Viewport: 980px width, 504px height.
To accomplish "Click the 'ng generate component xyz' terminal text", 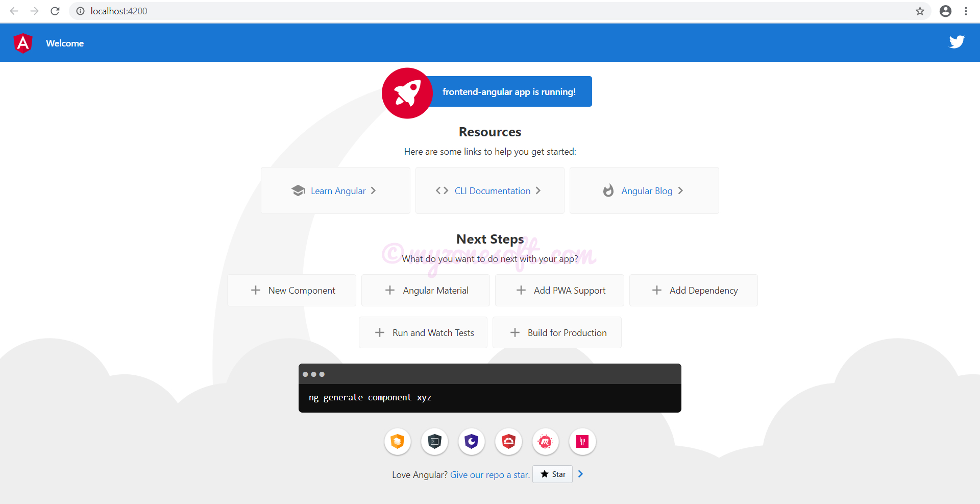I will pyautogui.click(x=370, y=397).
